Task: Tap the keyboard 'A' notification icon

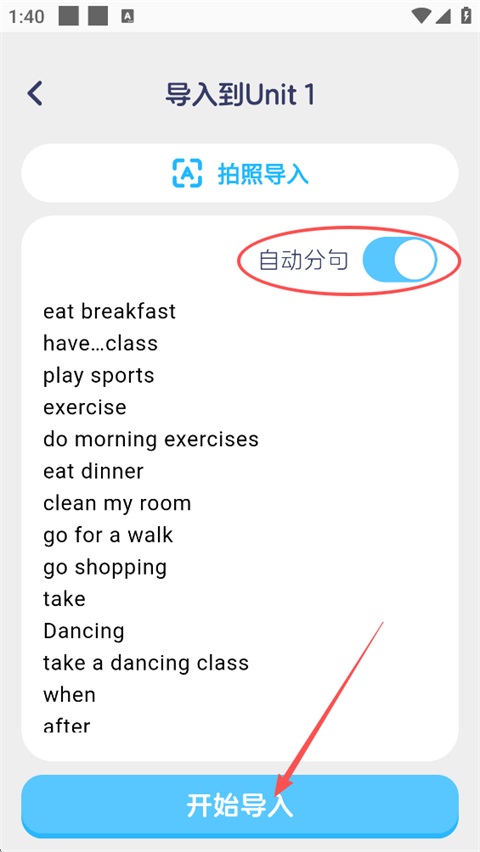Action: click(128, 16)
